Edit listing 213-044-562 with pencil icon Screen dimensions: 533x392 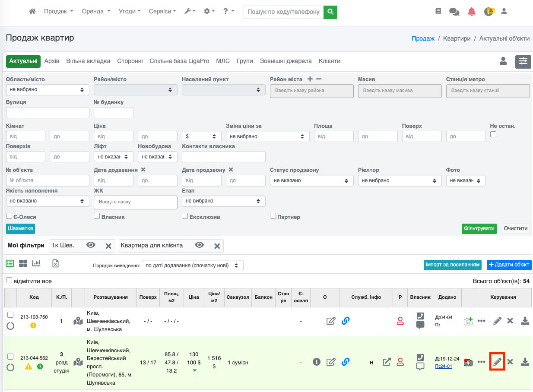497,362
